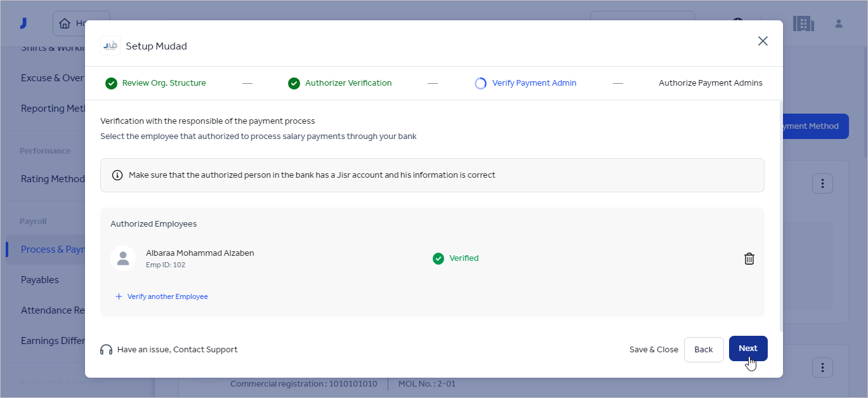
Task: Click the headset Contact Support icon
Action: (x=106, y=350)
